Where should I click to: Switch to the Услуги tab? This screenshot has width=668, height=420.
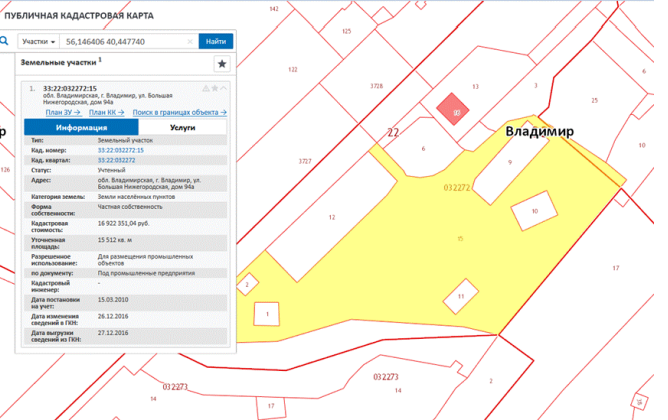pyautogui.click(x=182, y=127)
